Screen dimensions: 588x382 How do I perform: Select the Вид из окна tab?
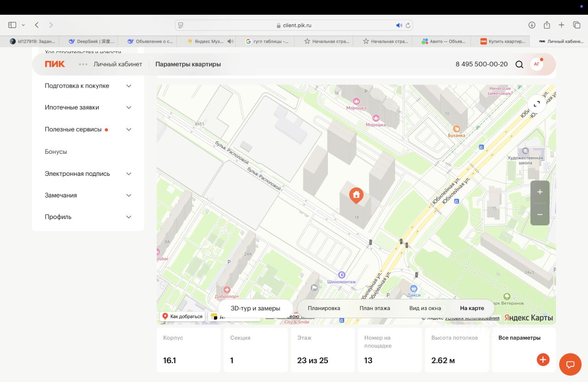pos(425,308)
